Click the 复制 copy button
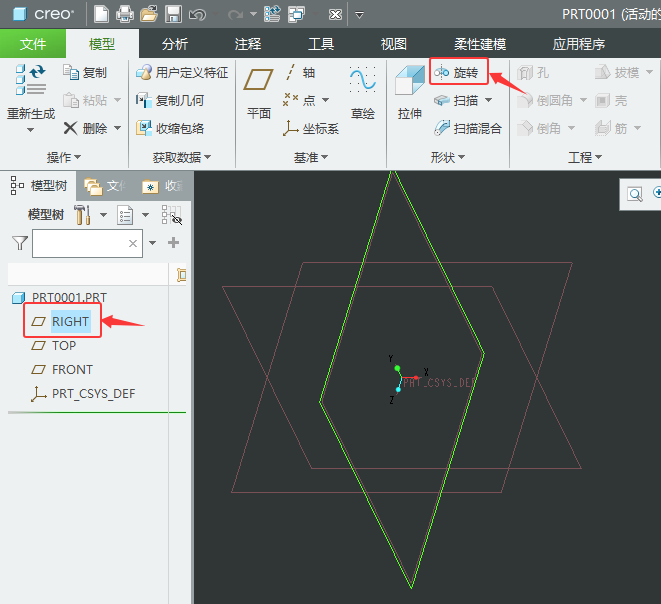 pos(85,72)
